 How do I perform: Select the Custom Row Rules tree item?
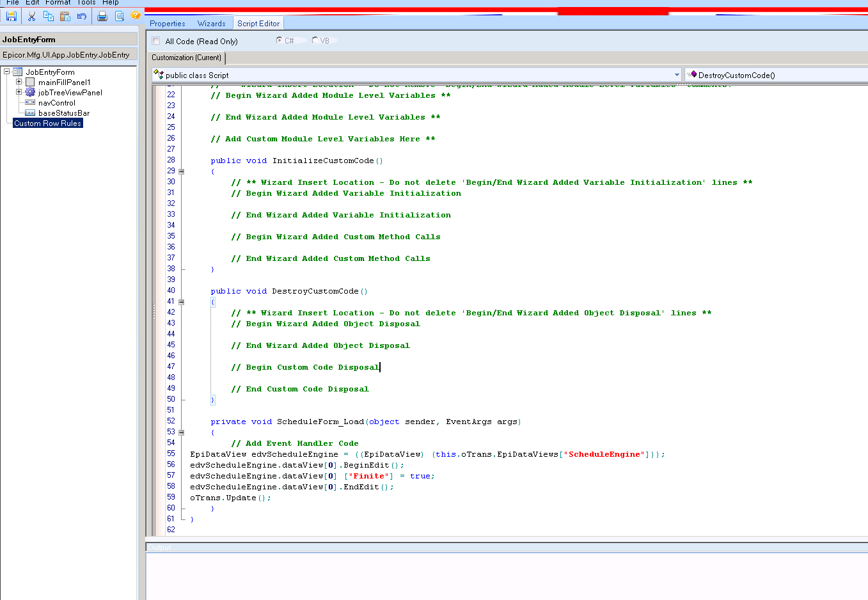(48, 123)
